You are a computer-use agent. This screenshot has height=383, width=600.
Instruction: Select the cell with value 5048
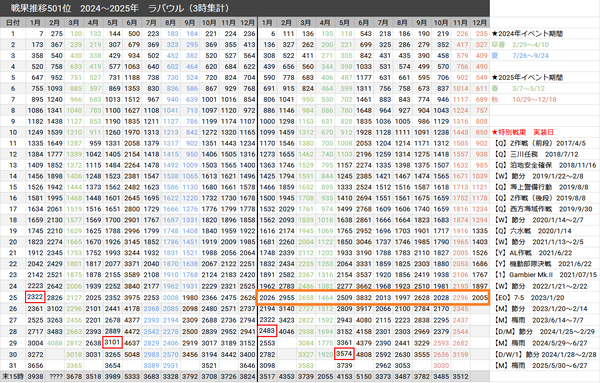[x=132, y=355]
